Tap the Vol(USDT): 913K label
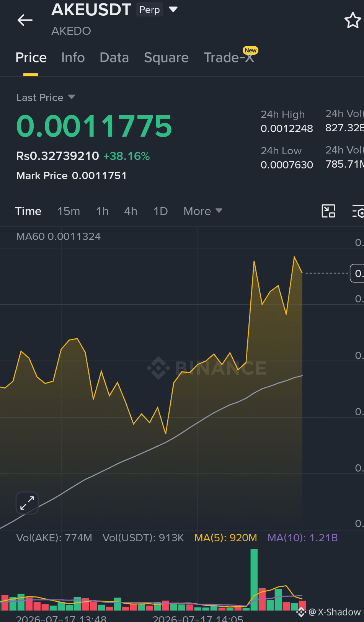Screen dimensions: 364x622 pyautogui.click(x=143, y=537)
